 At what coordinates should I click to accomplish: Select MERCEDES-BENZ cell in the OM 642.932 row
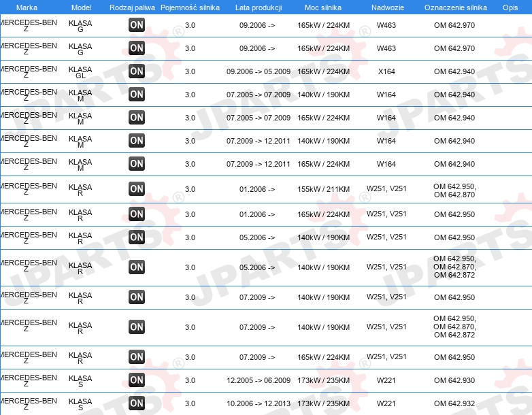(x=28, y=404)
